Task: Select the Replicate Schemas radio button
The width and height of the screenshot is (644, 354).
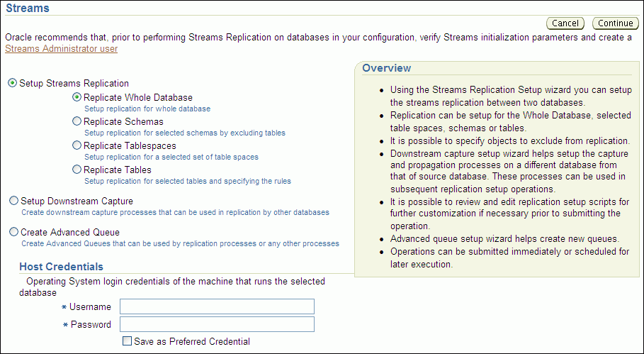Action: tap(77, 121)
